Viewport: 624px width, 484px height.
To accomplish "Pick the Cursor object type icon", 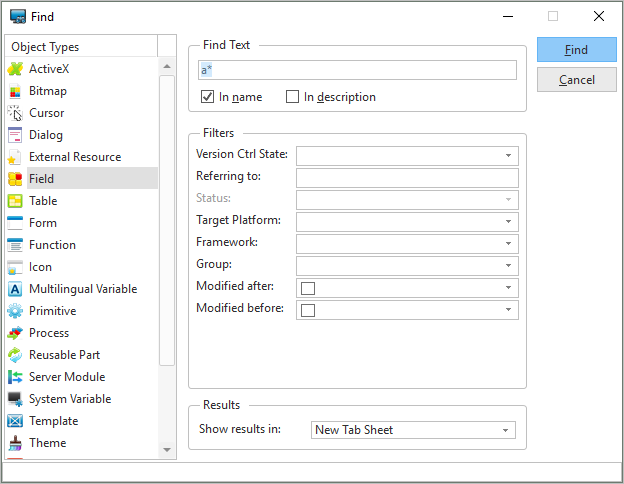I will (15, 113).
